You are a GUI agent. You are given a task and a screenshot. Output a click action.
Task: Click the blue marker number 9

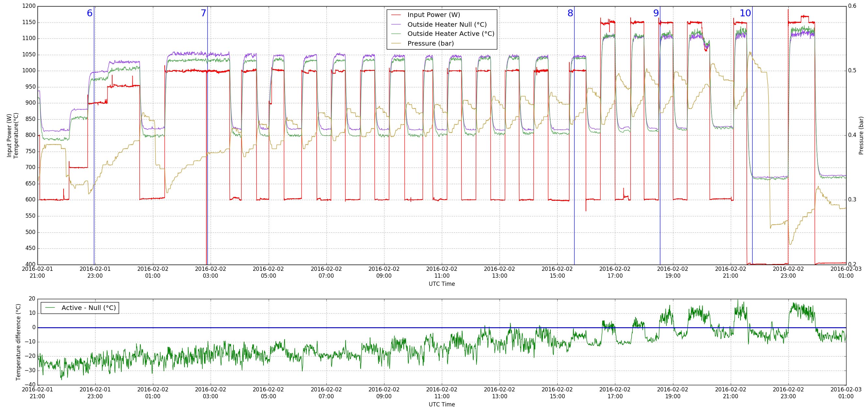coord(656,13)
